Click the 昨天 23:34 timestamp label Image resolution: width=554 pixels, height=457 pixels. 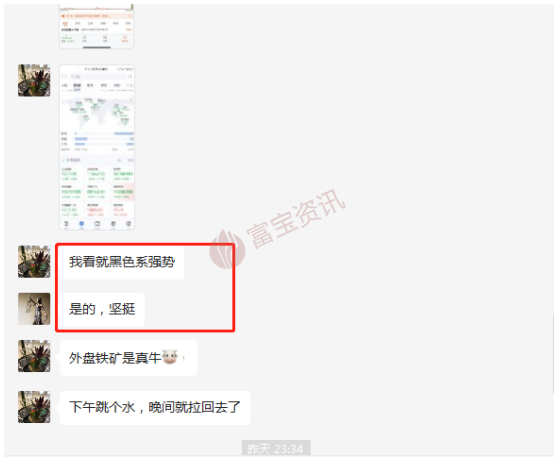click(x=276, y=448)
